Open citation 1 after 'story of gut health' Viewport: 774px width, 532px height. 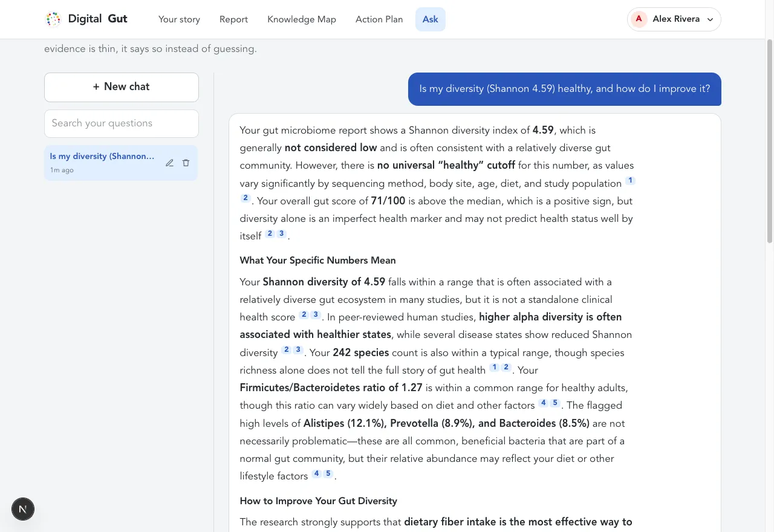(495, 368)
